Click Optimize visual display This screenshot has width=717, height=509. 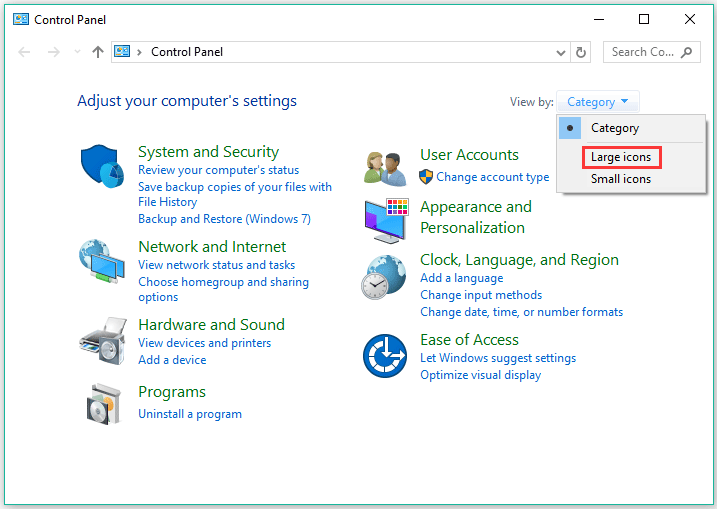481,375
